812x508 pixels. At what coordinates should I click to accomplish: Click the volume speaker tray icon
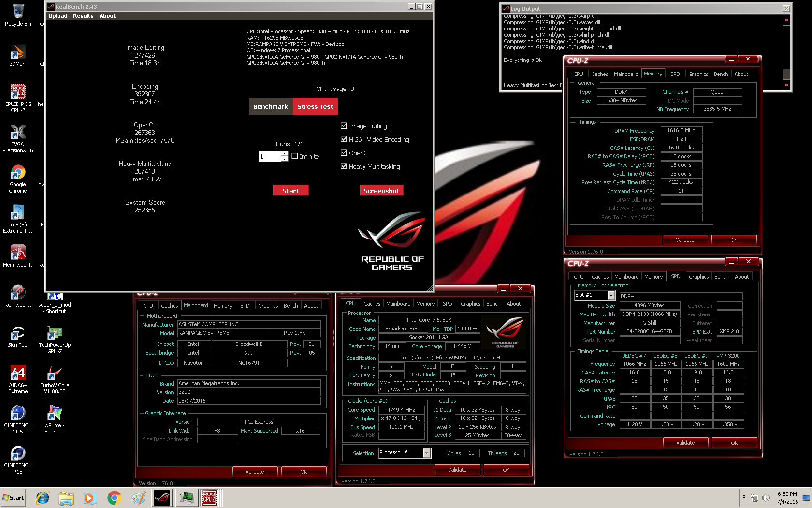click(x=766, y=498)
